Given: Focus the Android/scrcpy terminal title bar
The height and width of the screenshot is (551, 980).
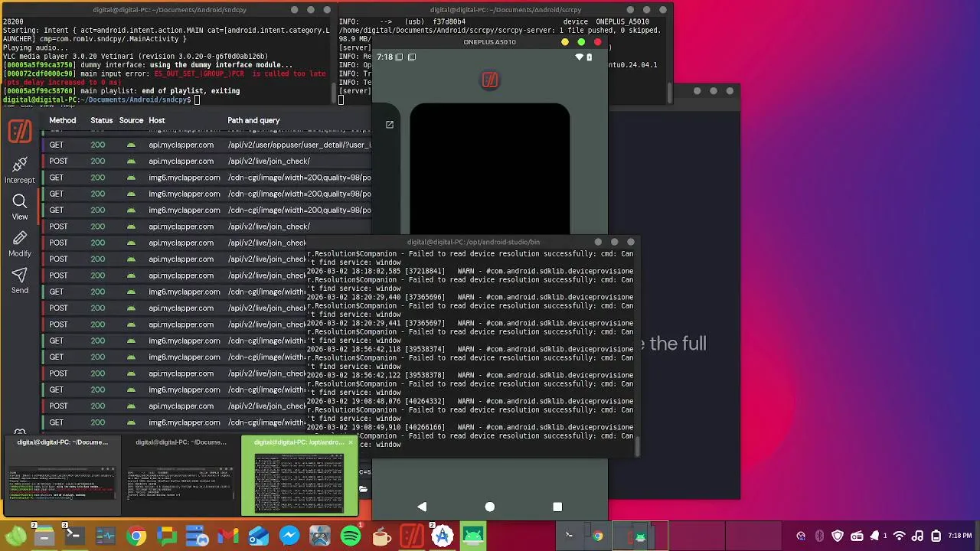Looking at the screenshot, I should coord(505,10).
